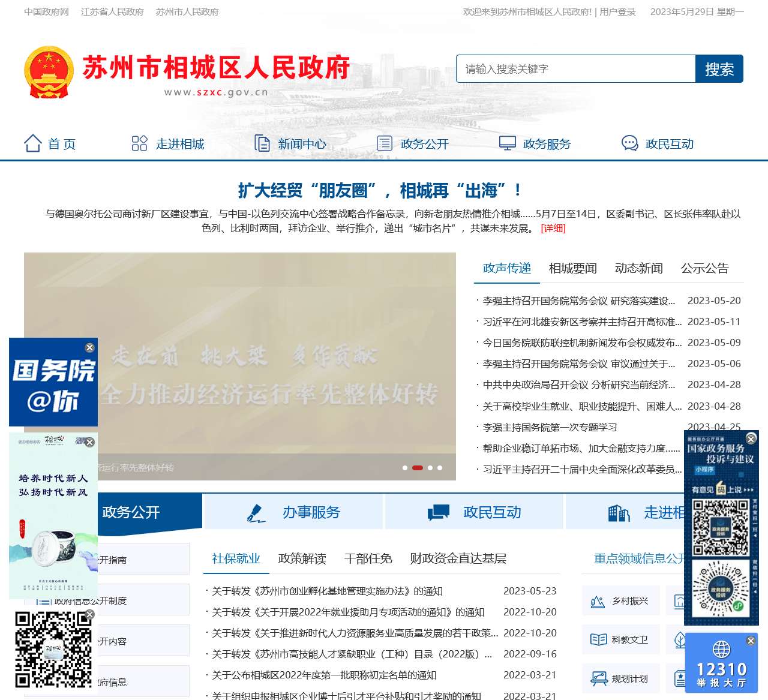The image size is (768, 700).
Task: Switch to the 相城要闻 tab
Action: tap(572, 268)
